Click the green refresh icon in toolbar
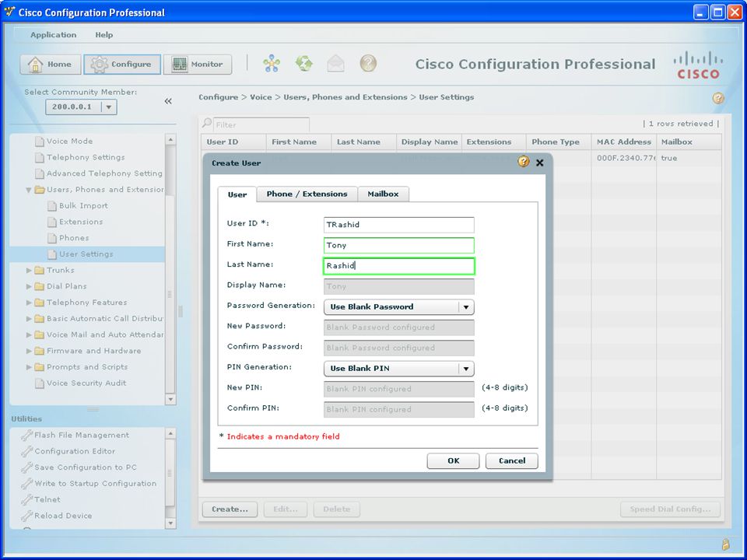 point(304,63)
